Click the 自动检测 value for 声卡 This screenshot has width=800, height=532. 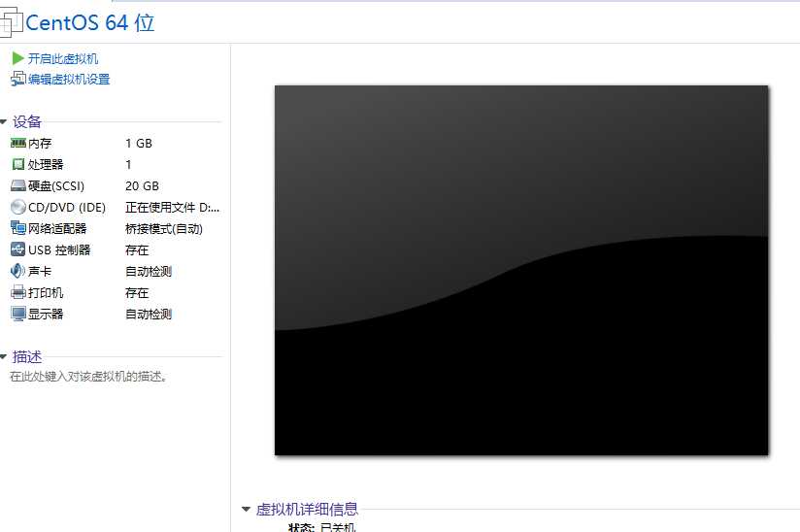149,272
